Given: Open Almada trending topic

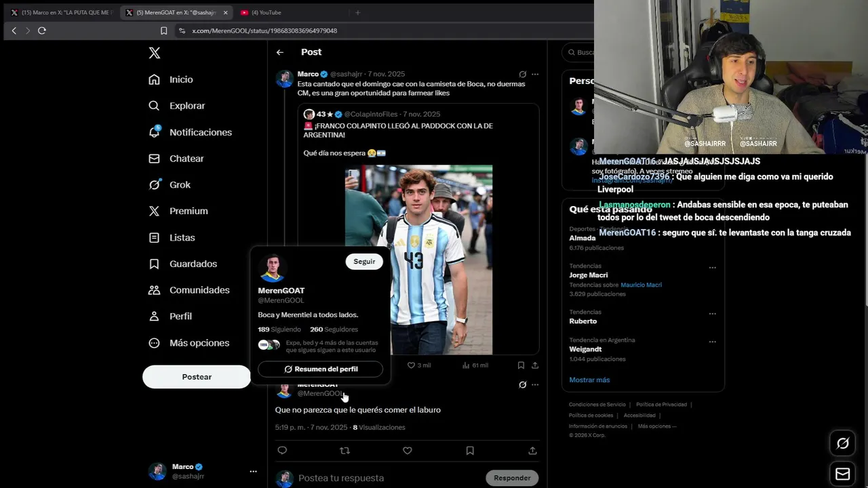Looking at the screenshot, I should click(x=583, y=238).
